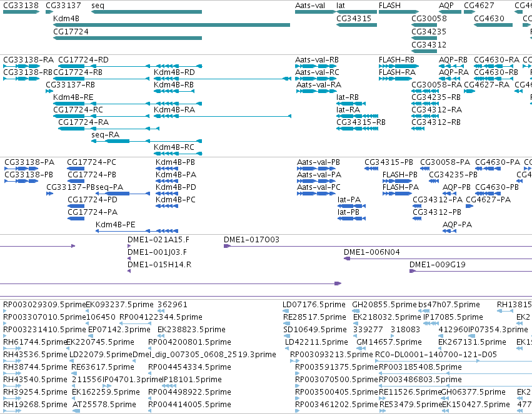Select the Aats-val gene label
This screenshot has width=532, height=414.
point(310,6)
